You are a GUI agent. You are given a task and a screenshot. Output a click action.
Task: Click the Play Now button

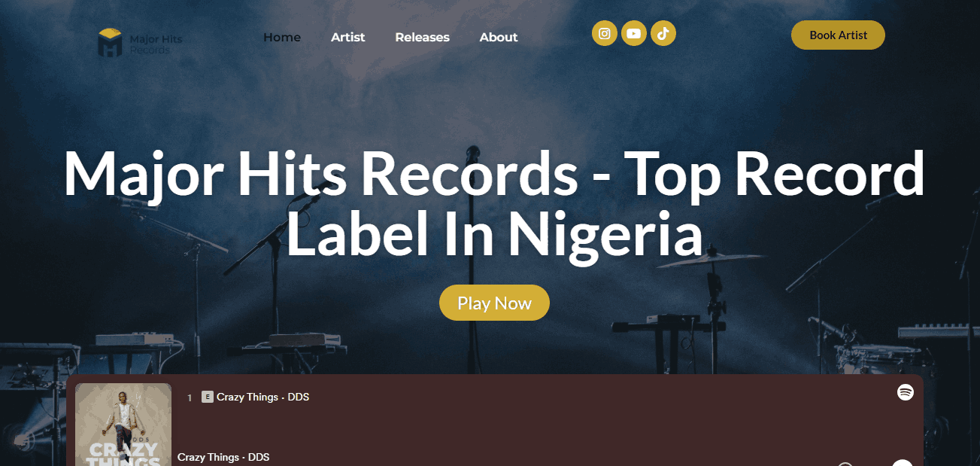pos(494,303)
